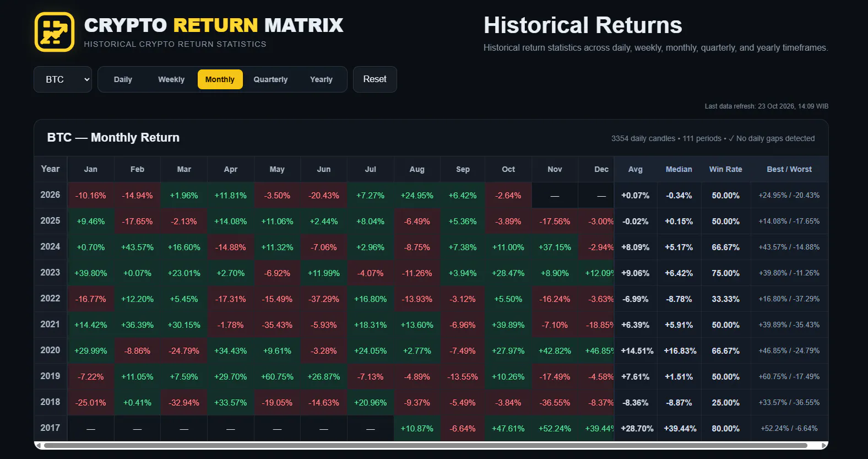Click the May column header
Image resolution: width=868 pixels, height=459 pixels.
click(x=277, y=169)
